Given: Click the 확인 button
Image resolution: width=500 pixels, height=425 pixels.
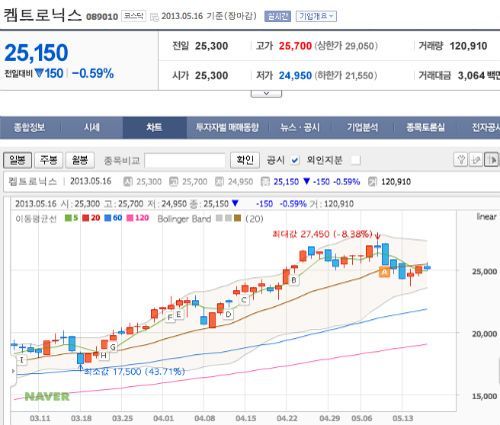Looking at the screenshot, I should (245, 160).
